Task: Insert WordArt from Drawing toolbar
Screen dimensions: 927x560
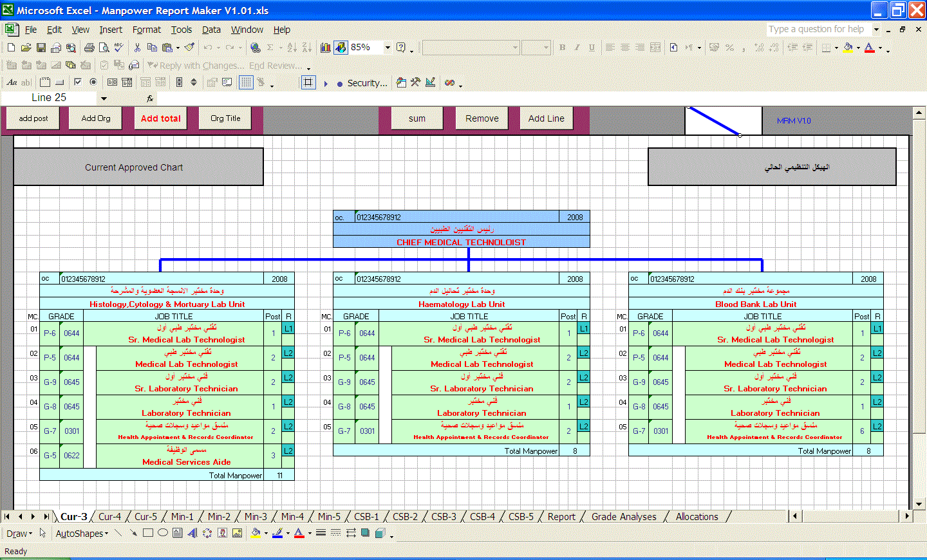Action: pos(192,533)
